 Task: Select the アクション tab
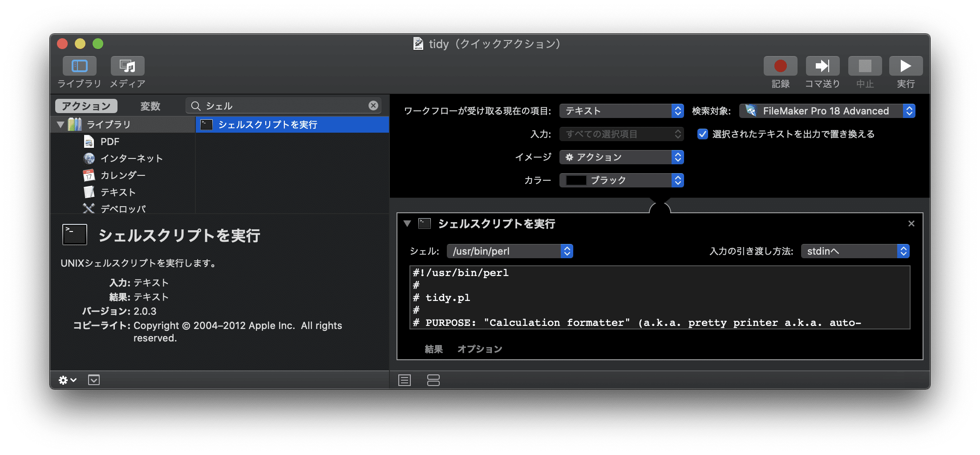pos(85,106)
